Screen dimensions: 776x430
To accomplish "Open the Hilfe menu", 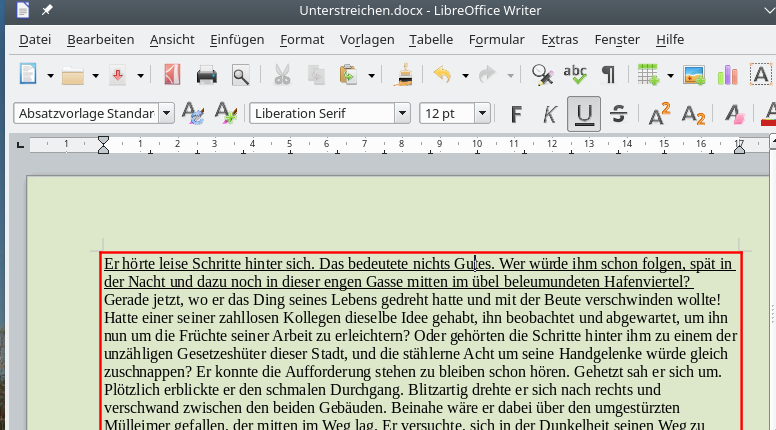I will pos(670,40).
